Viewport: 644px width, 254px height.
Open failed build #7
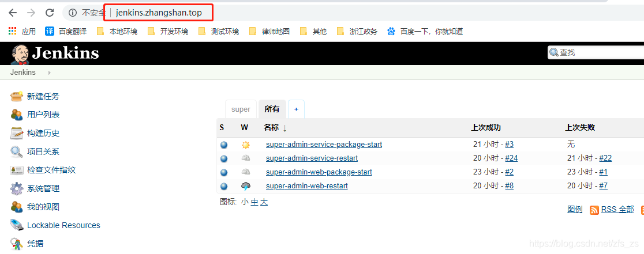pyautogui.click(x=604, y=186)
